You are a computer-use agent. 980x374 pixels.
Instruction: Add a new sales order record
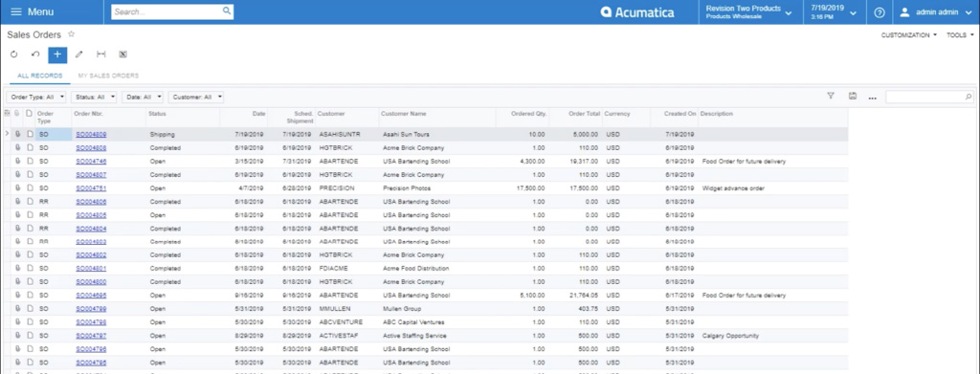click(x=57, y=55)
